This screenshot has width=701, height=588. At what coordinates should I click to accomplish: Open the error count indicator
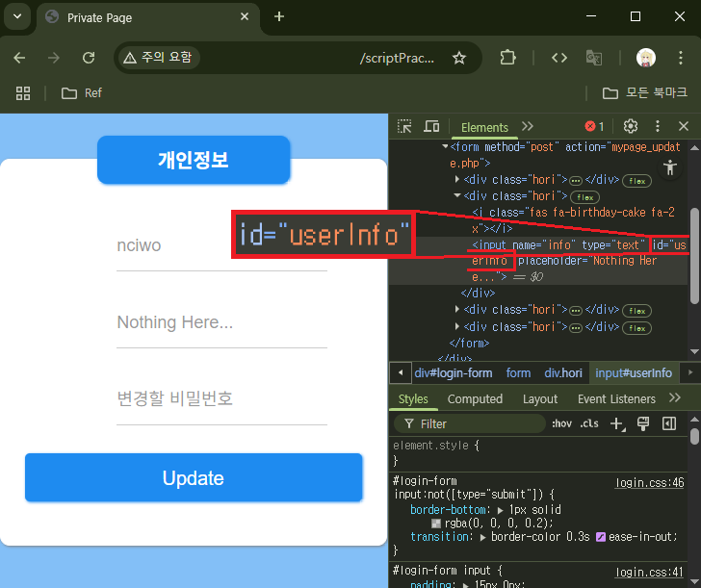595,126
